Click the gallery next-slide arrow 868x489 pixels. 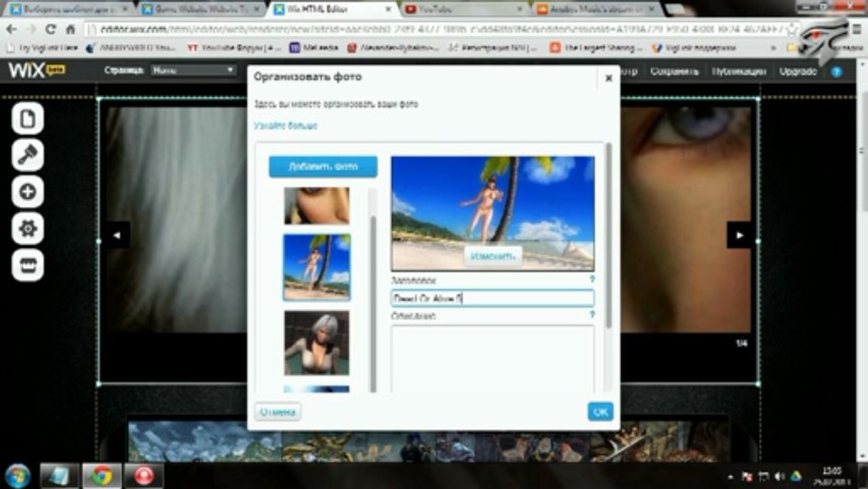740,235
